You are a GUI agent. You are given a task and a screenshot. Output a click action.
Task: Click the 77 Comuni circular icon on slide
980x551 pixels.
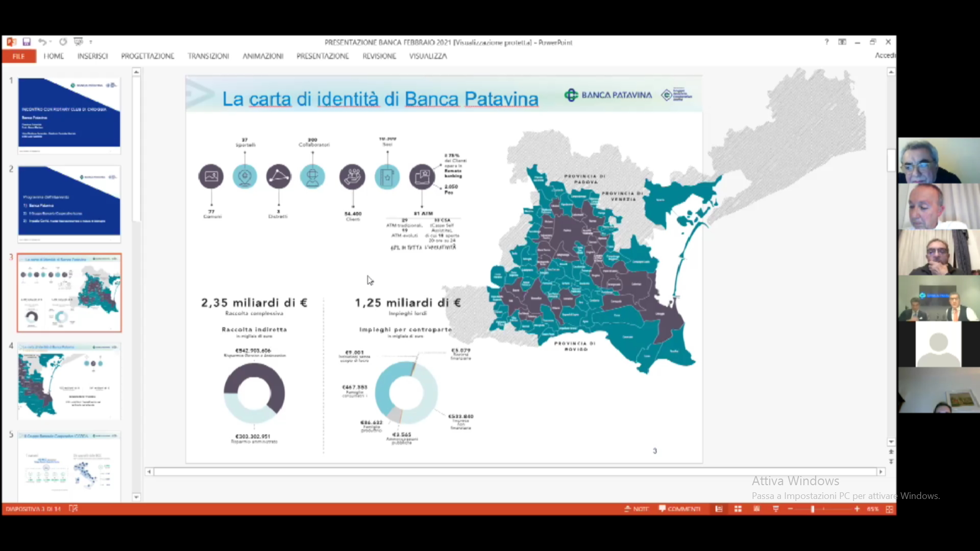(211, 177)
